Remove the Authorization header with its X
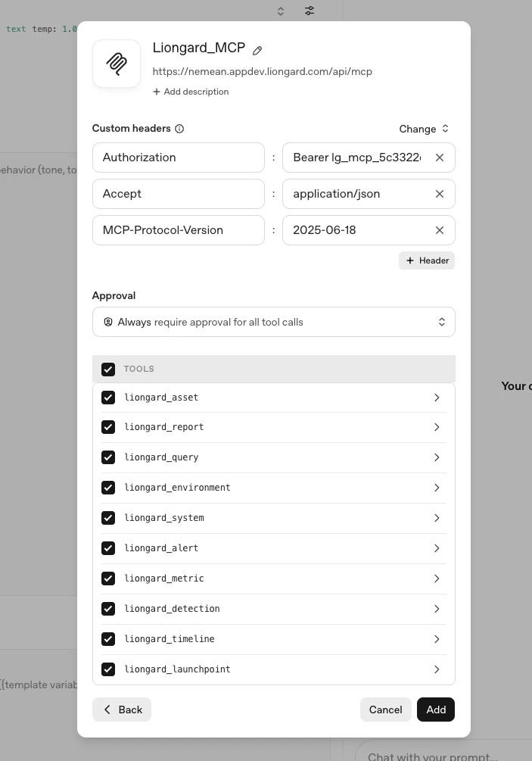 (x=440, y=158)
